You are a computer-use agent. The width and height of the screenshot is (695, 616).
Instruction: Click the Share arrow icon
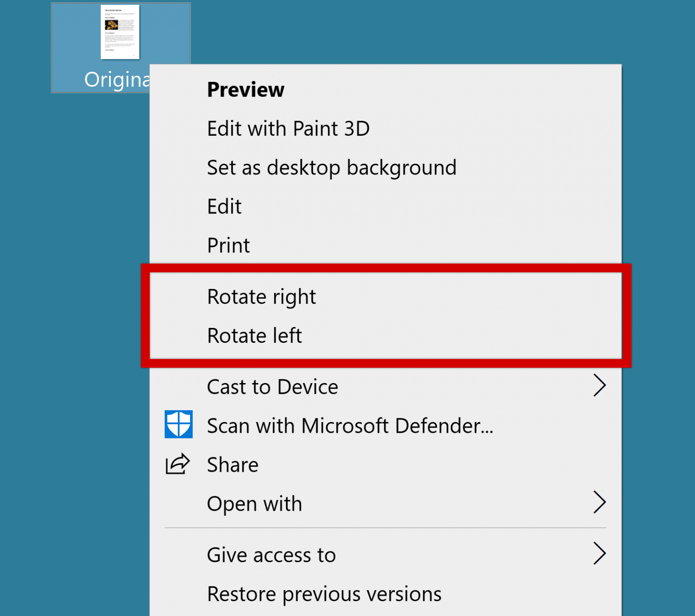click(x=177, y=464)
